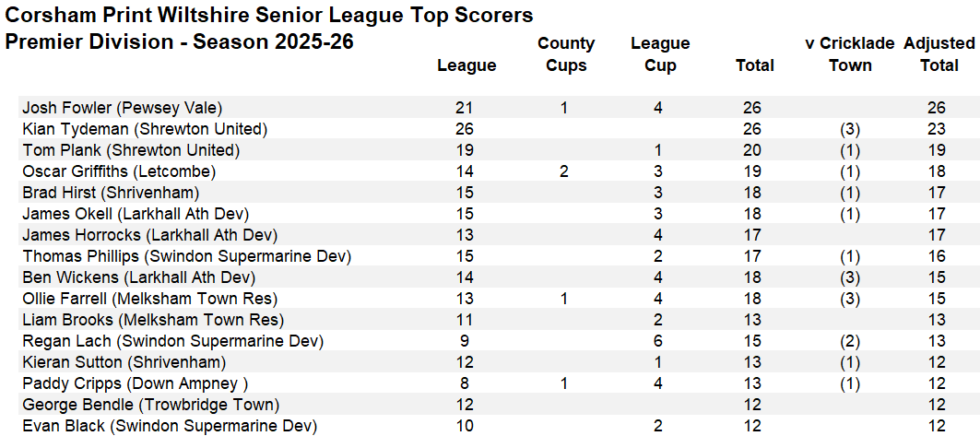Click Kian Tydeman's league goals value 26
This screenshot has height=436, width=980.
click(x=465, y=129)
